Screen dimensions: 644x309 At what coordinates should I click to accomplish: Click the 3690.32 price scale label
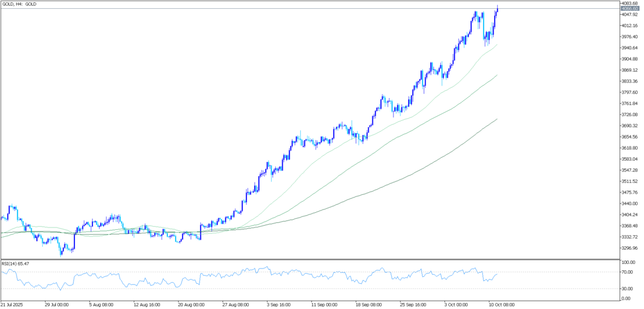[630, 125]
